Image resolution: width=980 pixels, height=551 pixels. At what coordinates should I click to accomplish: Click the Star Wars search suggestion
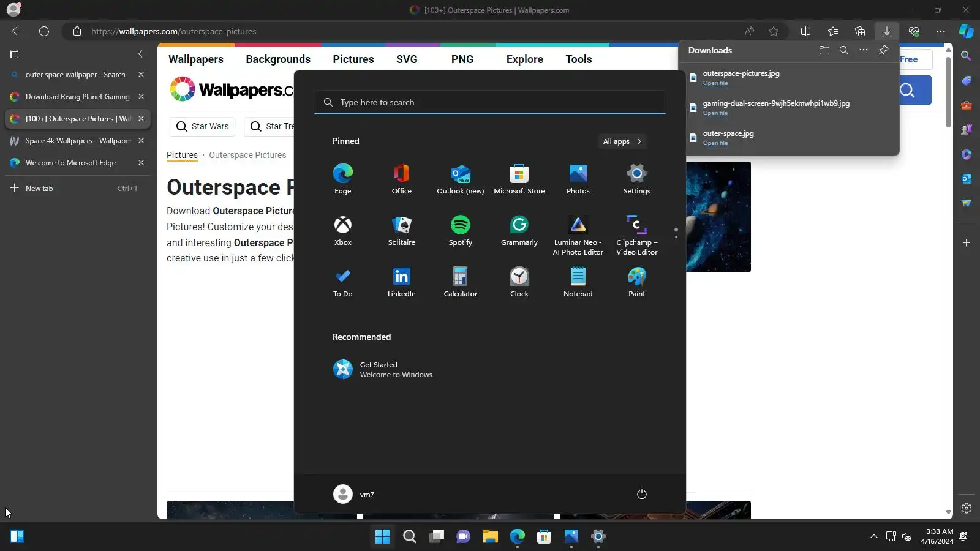(x=202, y=126)
